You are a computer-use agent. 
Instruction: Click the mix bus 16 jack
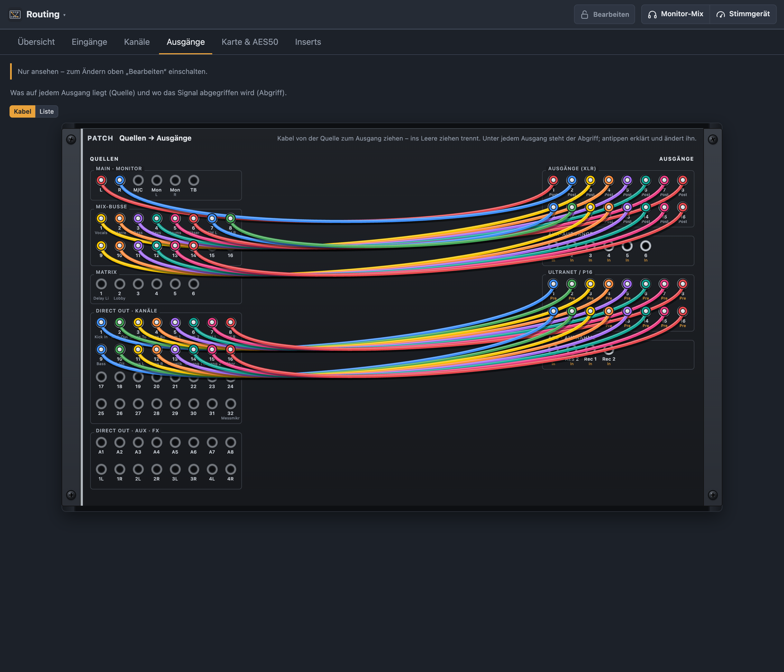click(231, 246)
